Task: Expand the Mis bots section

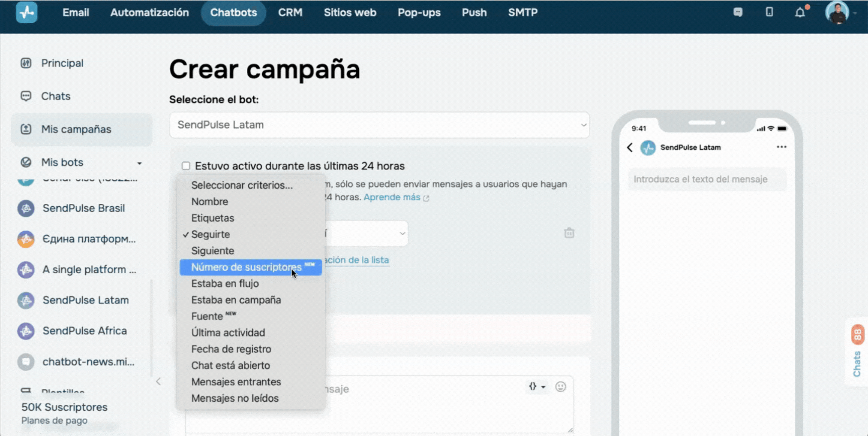Action: pos(139,163)
